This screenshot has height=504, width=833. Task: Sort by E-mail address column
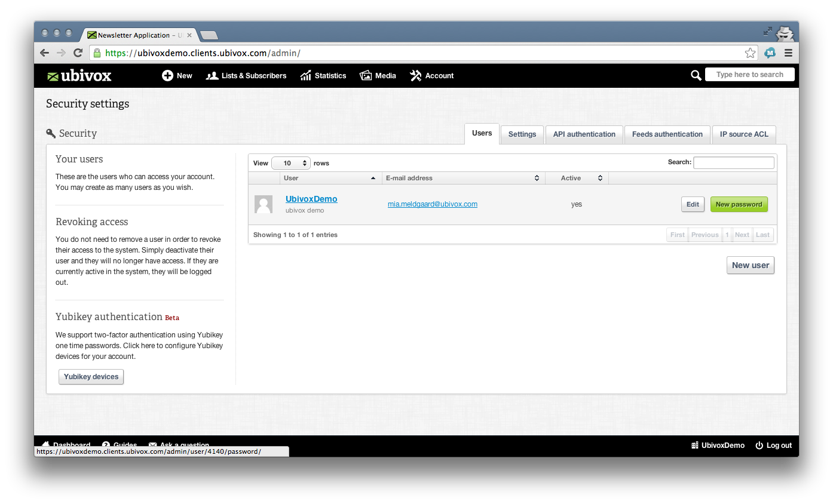463,178
